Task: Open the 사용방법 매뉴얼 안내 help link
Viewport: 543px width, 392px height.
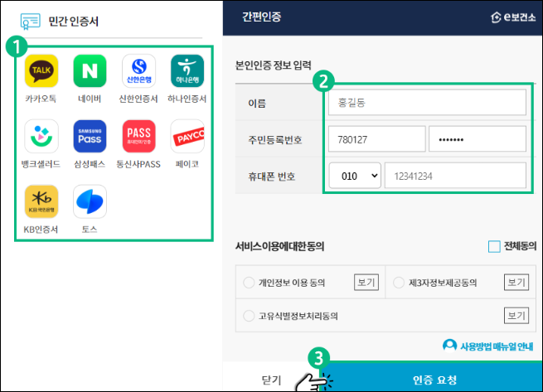Action: click(x=488, y=346)
